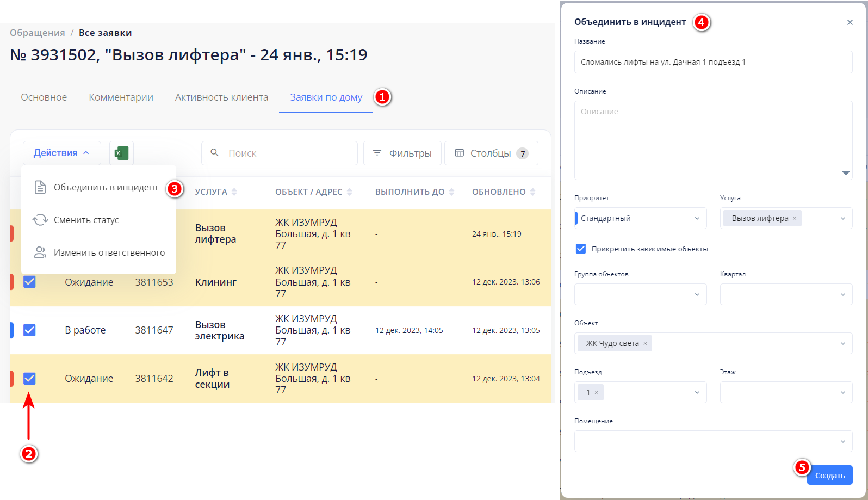Click the Клининг service cell

pyautogui.click(x=216, y=282)
